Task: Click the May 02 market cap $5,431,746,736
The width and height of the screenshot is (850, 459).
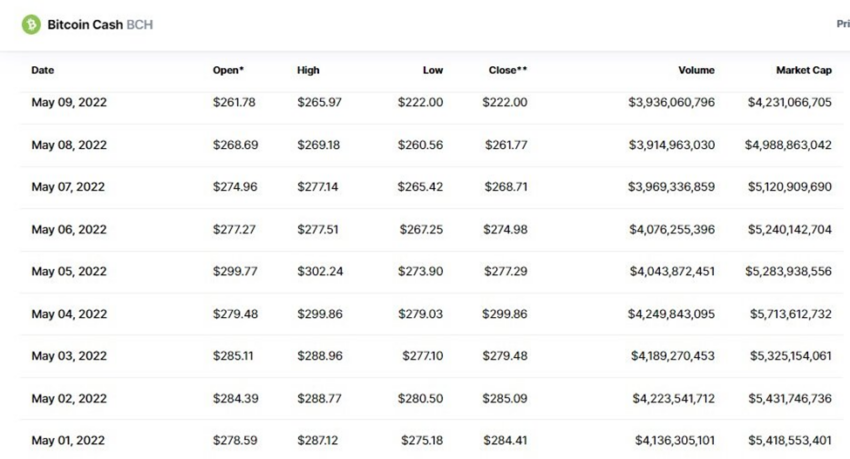Action: point(790,399)
